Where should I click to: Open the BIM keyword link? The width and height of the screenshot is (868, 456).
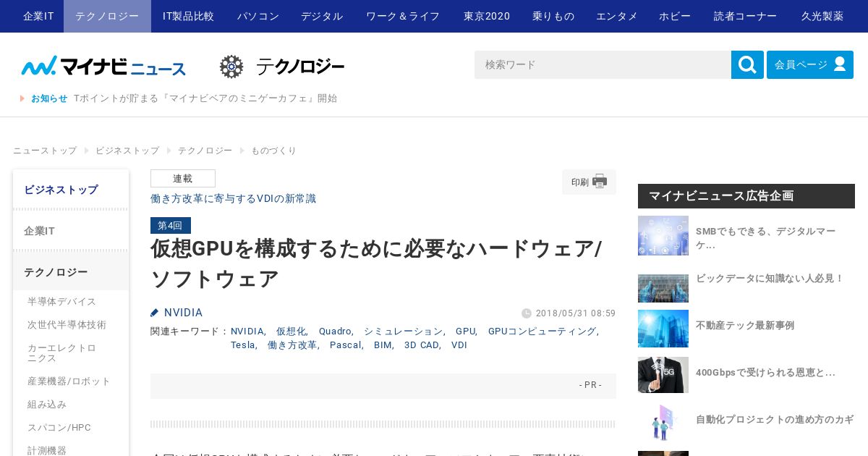point(383,345)
